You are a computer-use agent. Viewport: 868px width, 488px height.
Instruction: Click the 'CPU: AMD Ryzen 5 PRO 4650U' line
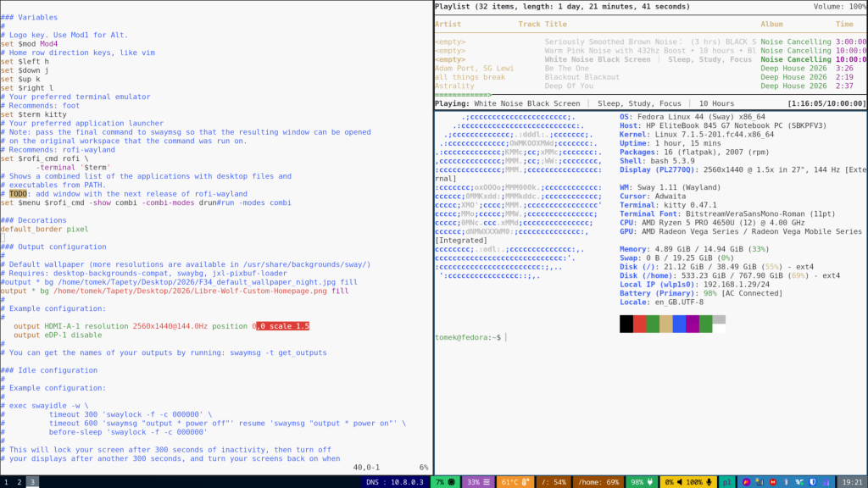tap(712, 223)
